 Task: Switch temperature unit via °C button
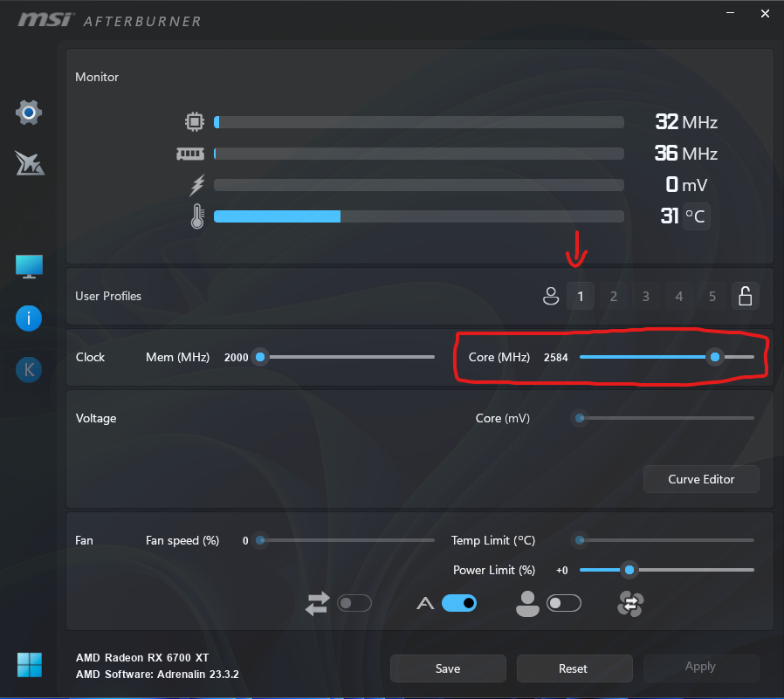696,216
